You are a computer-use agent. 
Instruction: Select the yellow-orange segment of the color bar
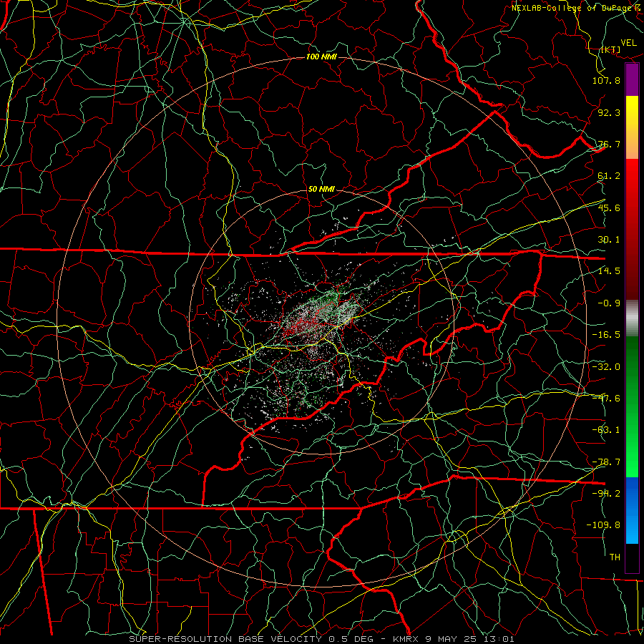click(x=632, y=127)
